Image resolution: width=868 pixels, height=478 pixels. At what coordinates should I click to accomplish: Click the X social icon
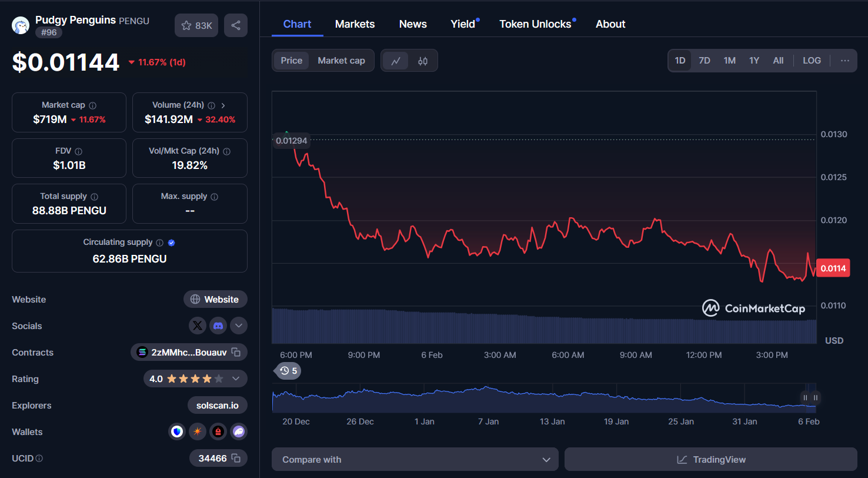[198, 326]
